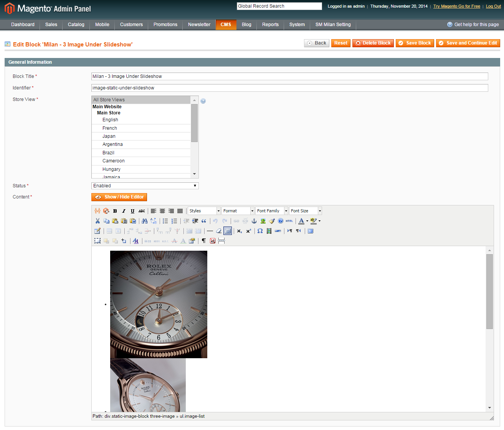Viewport: 504px width, 430px height.
Task: Paste as plain text icon
Action: 124,221
